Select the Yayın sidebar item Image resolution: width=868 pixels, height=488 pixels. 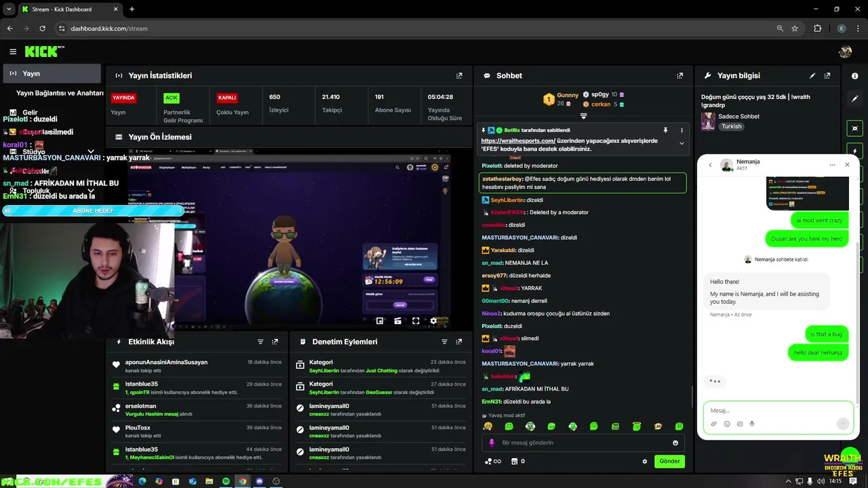tap(52, 73)
